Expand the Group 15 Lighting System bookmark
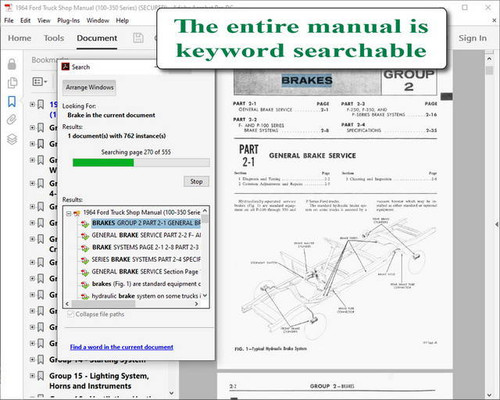 point(32,376)
